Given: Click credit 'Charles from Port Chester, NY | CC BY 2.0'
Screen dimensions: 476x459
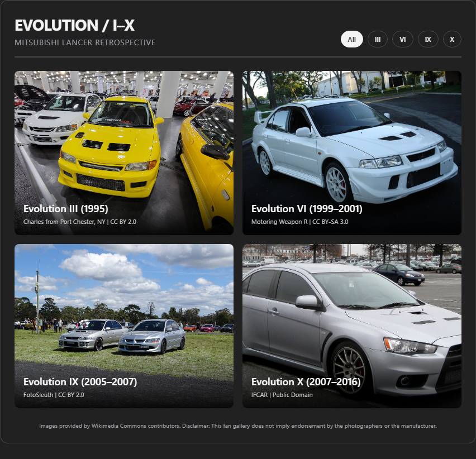Looking at the screenshot, I should coord(80,222).
